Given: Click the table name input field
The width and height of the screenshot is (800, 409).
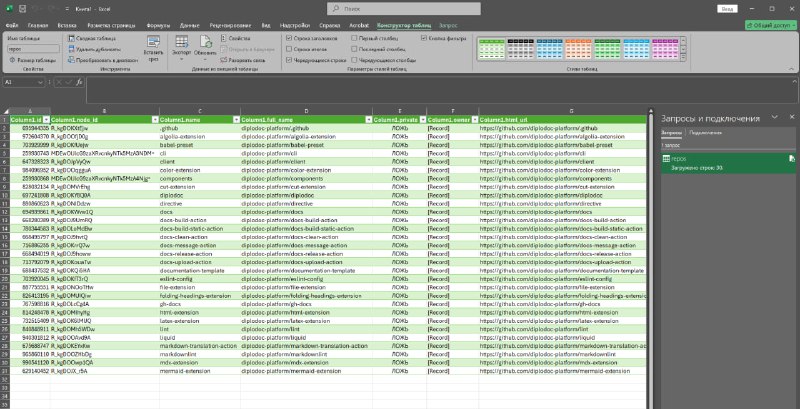Looking at the screenshot, I should [33, 49].
